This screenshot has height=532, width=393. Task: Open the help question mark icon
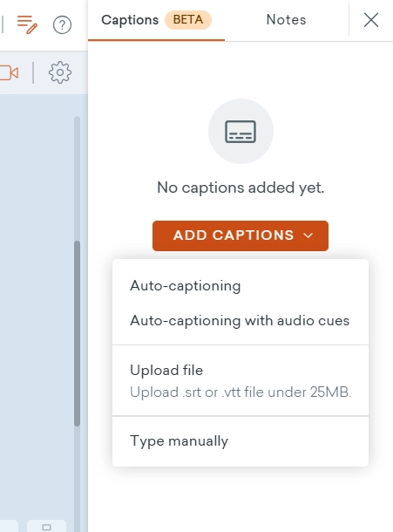[62, 24]
